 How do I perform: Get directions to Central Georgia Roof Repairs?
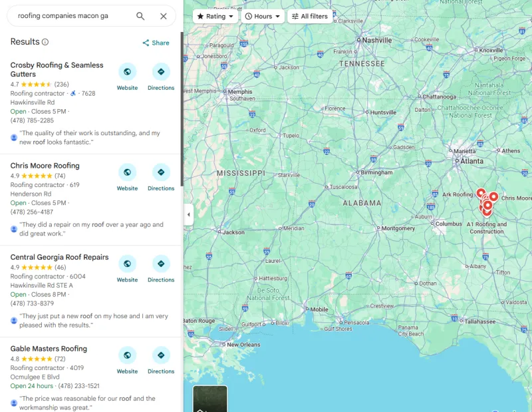[161, 264]
